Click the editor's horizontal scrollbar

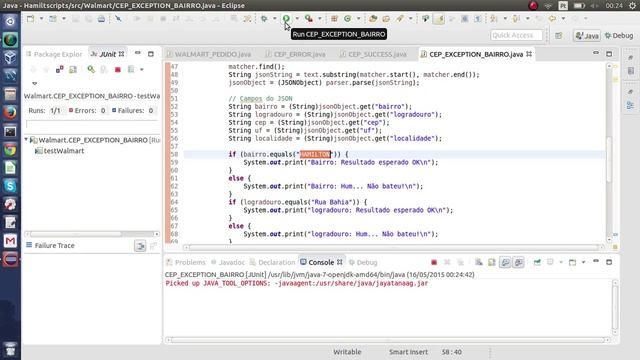pos(394,247)
